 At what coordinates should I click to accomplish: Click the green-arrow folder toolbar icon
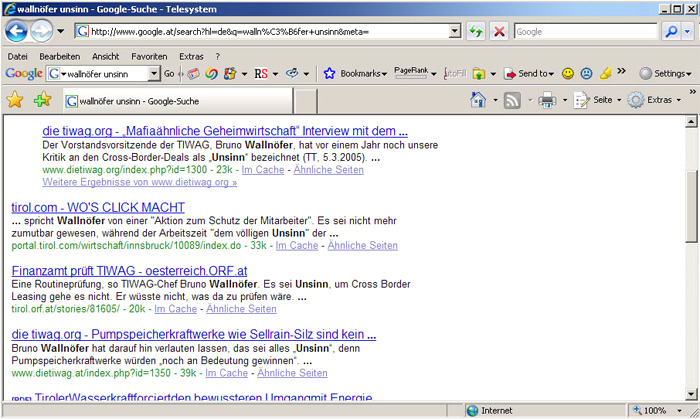coord(479,74)
